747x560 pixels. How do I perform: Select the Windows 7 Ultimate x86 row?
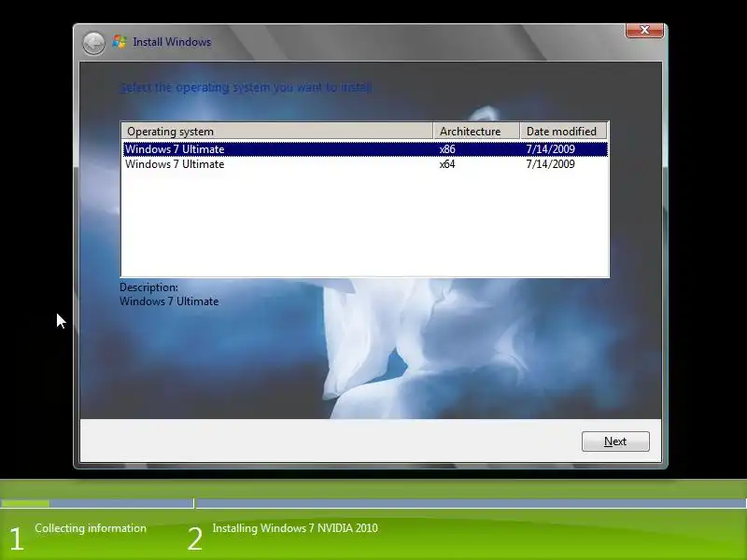point(365,149)
